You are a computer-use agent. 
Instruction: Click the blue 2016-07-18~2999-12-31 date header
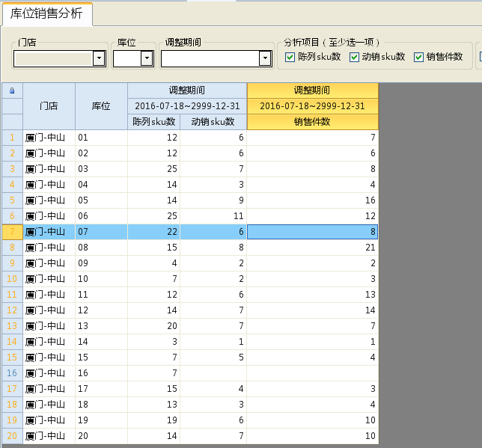[x=187, y=106]
